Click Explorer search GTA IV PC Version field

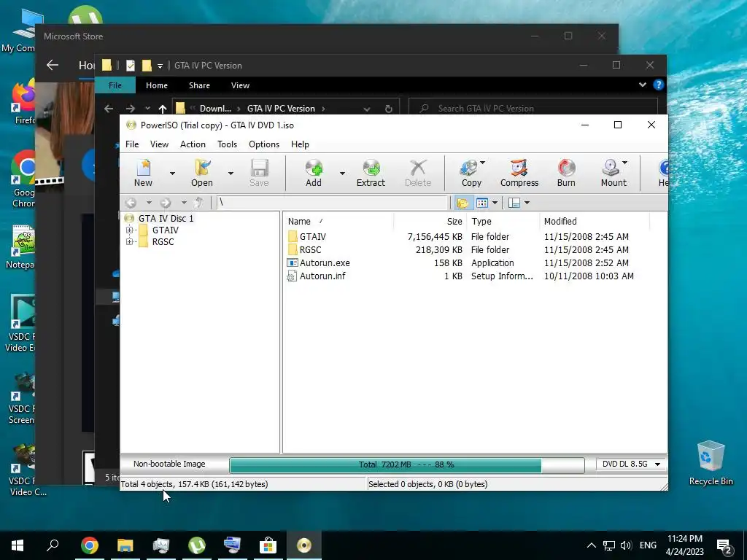(533, 109)
